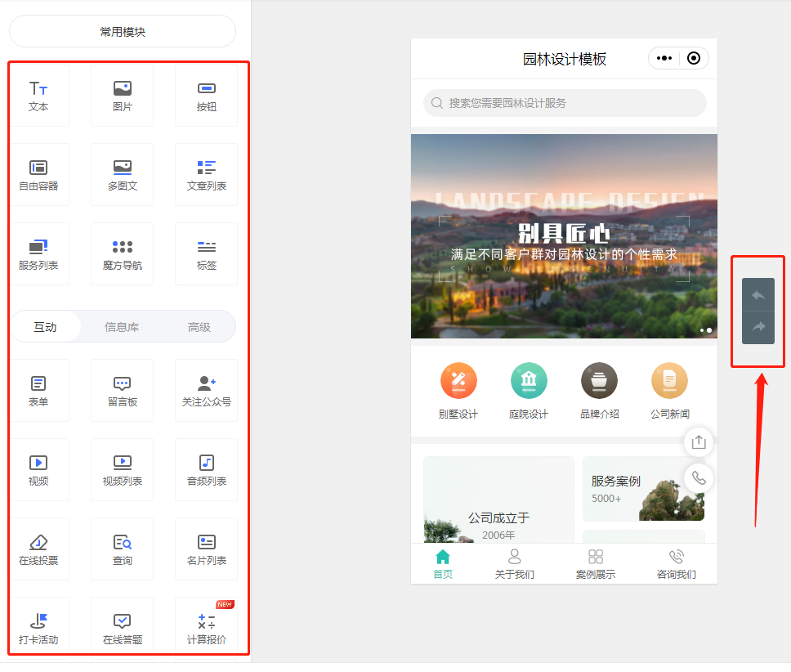
Task: Go to 咨询我们 in bottom navigation
Action: coord(676,564)
